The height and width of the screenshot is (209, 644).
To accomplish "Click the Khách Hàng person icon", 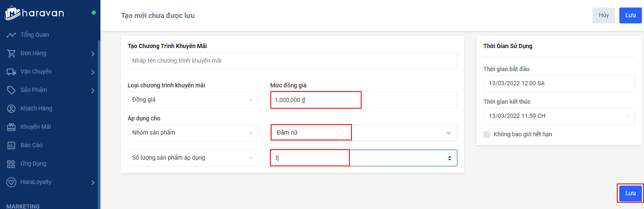I will coord(11,108).
